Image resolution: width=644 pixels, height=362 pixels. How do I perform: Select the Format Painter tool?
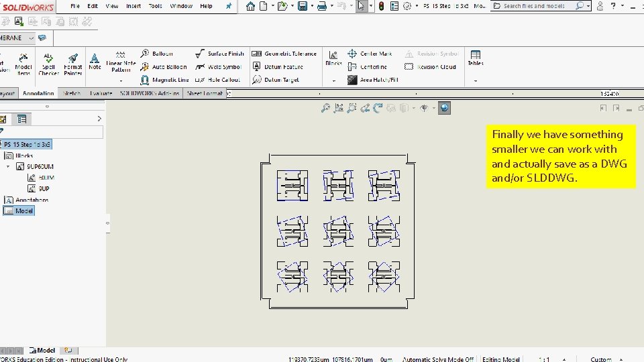click(x=72, y=64)
